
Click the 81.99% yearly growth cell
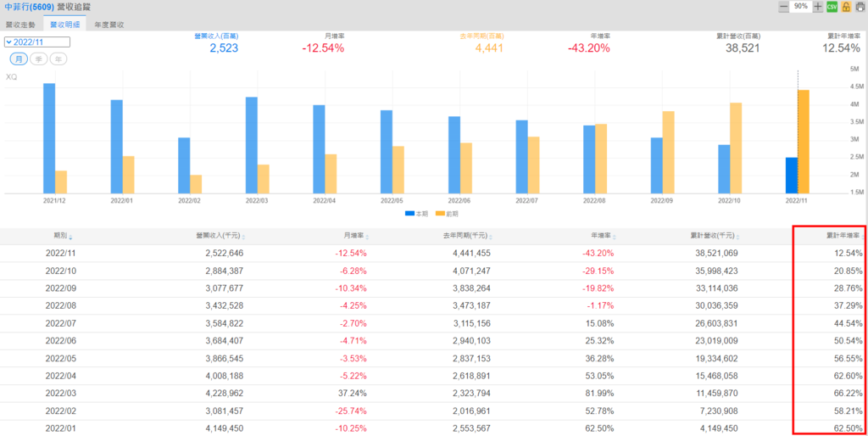pyautogui.click(x=601, y=394)
